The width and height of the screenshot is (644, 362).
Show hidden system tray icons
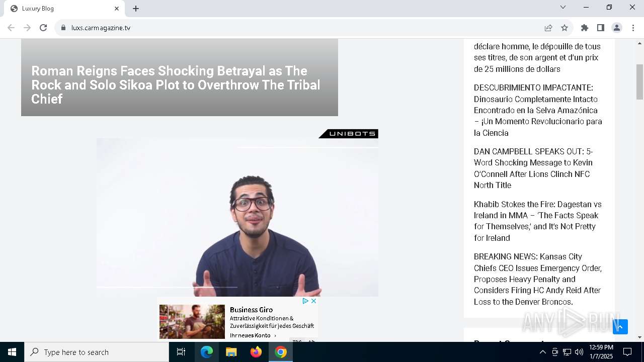tap(542, 352)
